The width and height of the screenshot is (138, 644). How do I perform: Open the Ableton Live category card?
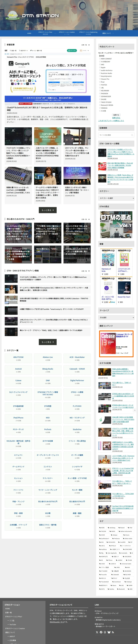pos(48,358)
